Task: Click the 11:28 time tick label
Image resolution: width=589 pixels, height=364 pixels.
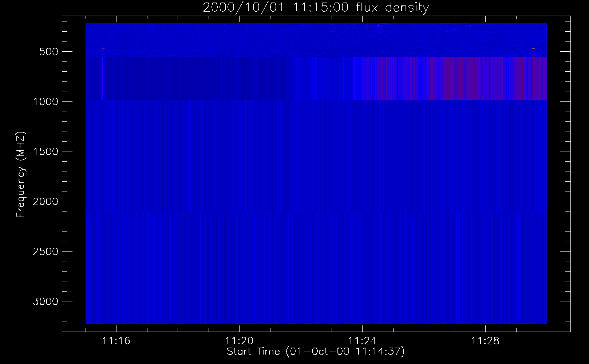Action: tap(485, 341)
